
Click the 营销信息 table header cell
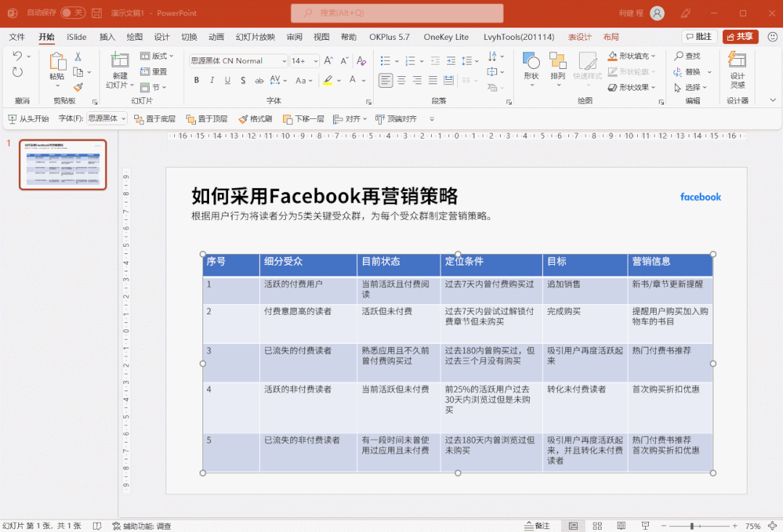670,264
